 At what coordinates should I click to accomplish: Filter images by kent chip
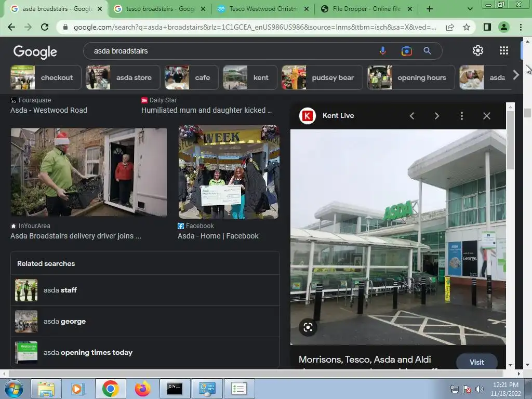click(250, 77)
